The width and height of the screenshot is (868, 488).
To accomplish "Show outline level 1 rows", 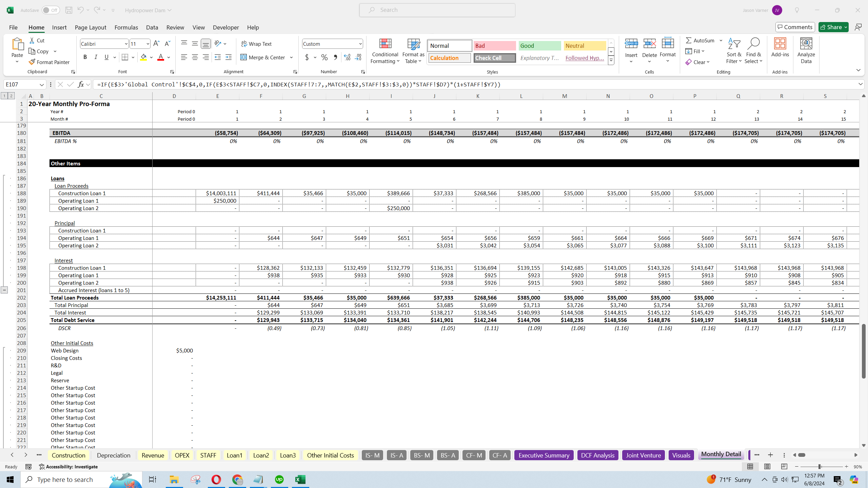I will click(x=4, y=96).
